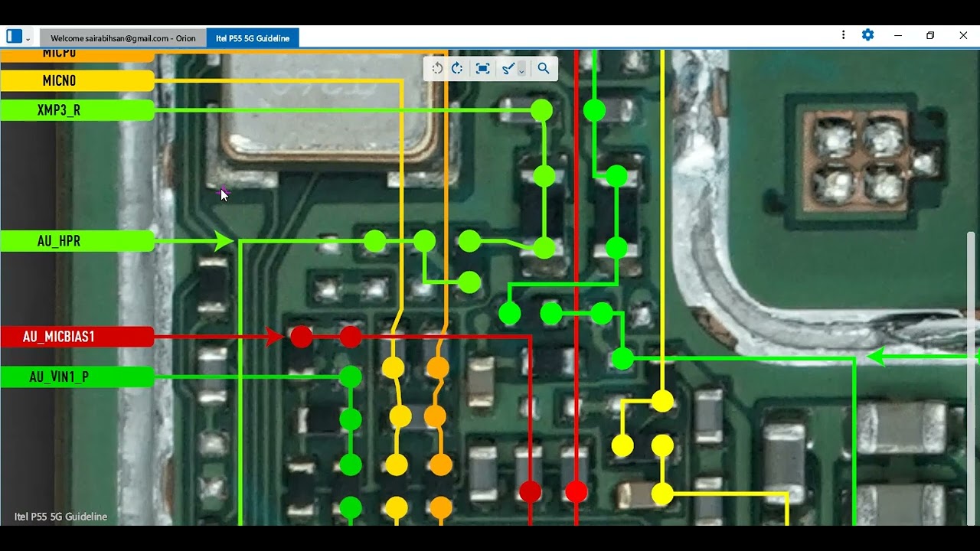
Task: Select the AU_MICBIAS1 signal label
Action: [77, 337]
